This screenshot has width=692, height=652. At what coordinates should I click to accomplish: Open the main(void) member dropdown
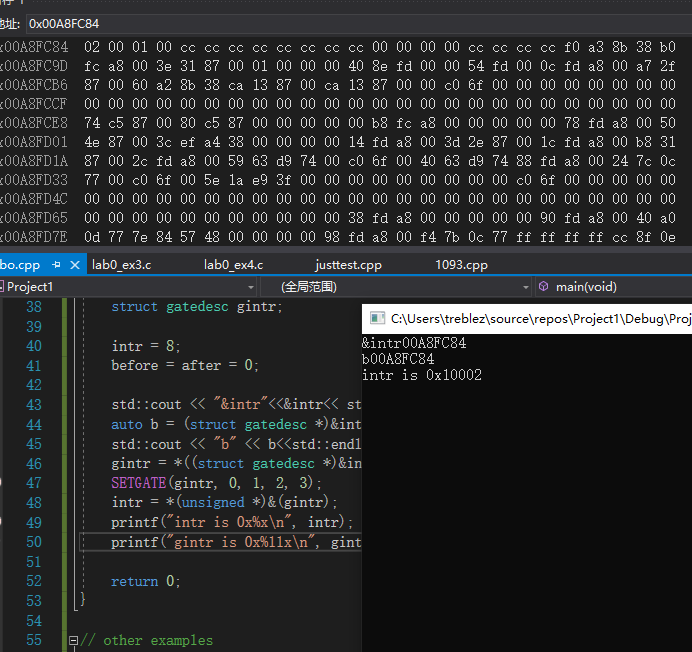point(613,287)
